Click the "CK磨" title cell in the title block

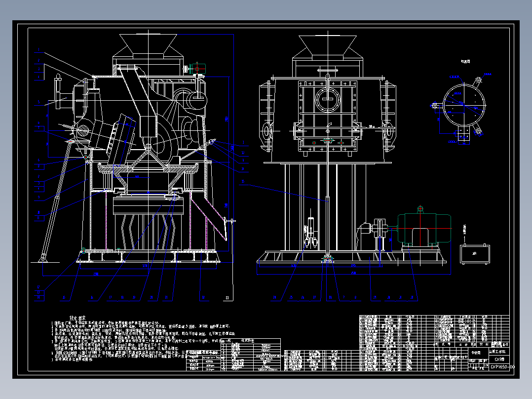tap(499, 359)
